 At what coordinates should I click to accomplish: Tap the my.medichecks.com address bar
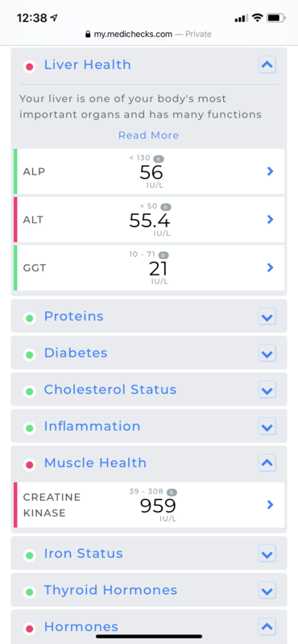coord(149,34)
